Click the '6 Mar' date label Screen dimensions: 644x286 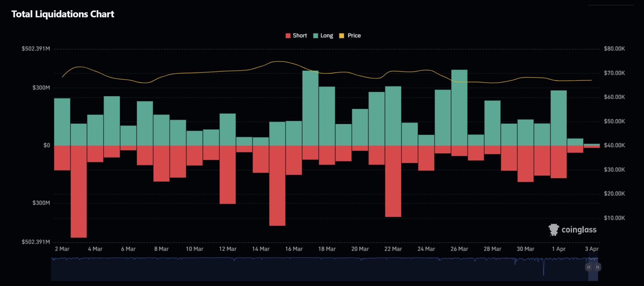pos(128,249)
